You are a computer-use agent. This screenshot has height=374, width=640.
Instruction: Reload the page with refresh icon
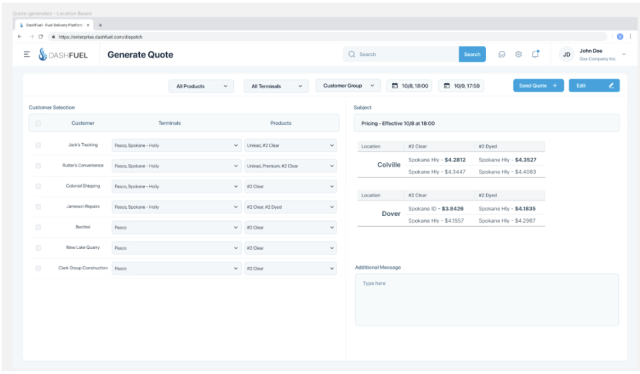(41, 37)
